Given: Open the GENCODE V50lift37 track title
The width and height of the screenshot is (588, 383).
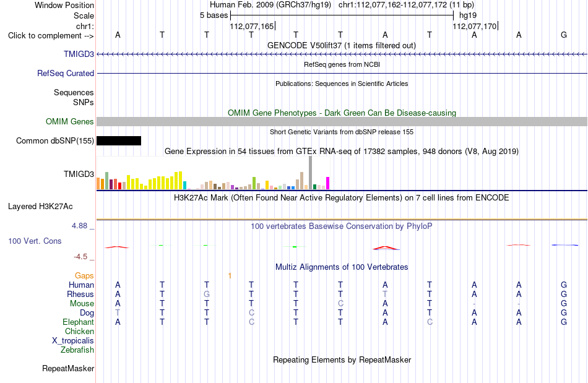Looking at the screenshot, I should (x=341, y=45).
